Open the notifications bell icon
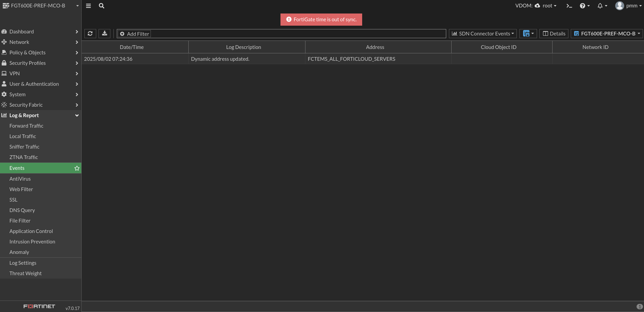The width and height of the screenshot is (644, 312). [x=602, y=6]
